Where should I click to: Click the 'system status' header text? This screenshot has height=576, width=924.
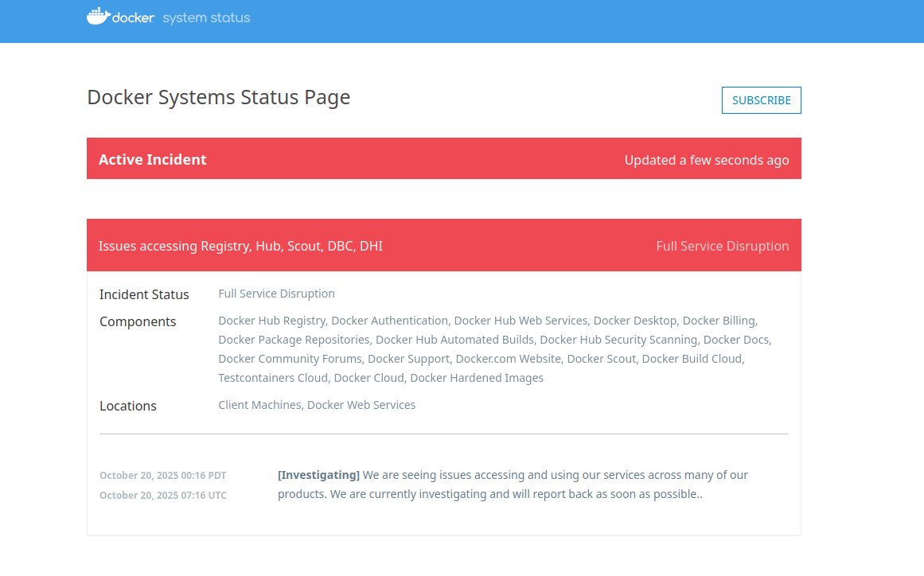(206, 18)
